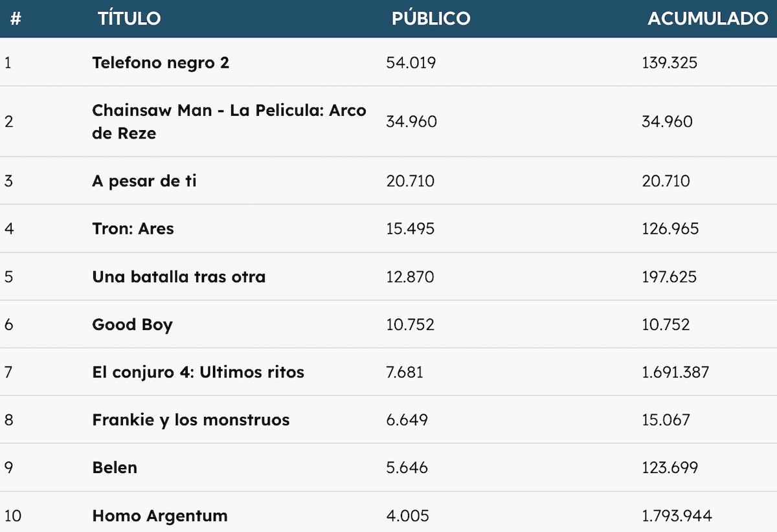Click rank number 10 in the table
The image size is (777, 532).
12,516
